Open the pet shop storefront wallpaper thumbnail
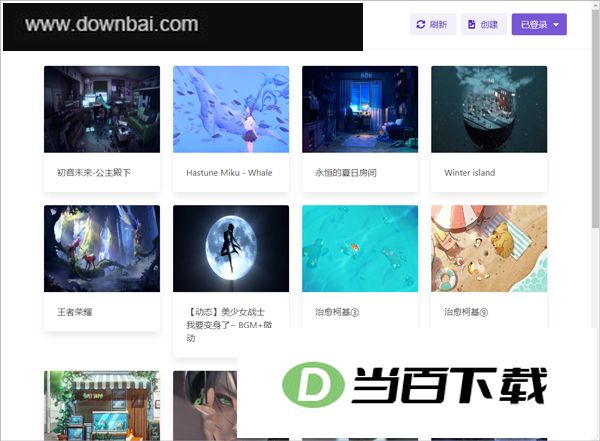 click(102, 405)
